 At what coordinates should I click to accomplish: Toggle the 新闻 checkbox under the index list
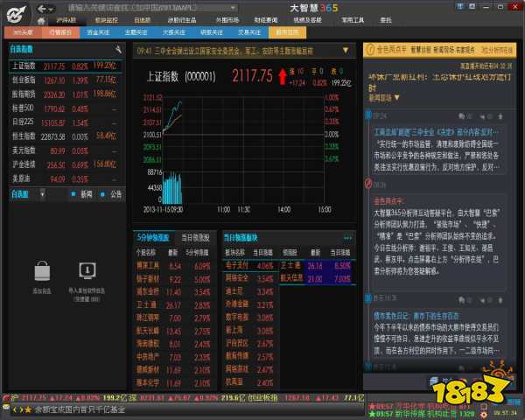click(74, 194)
